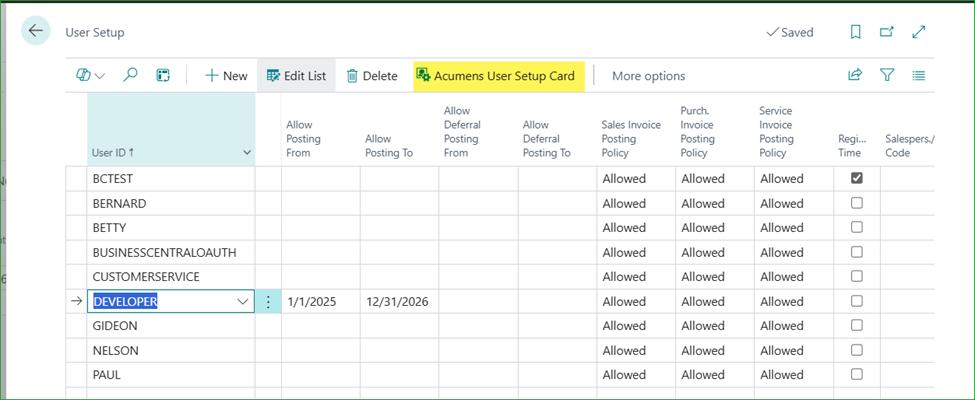This screenshot has height=400, width=975.
Task: Activate Edit List mode
Action: (x=296, y=76)
